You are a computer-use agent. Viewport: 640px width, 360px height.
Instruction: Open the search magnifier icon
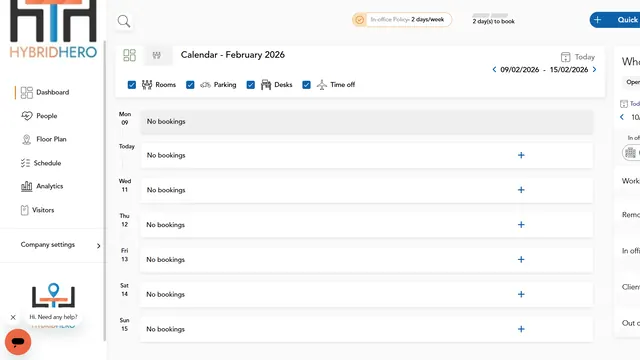point(124,21)
